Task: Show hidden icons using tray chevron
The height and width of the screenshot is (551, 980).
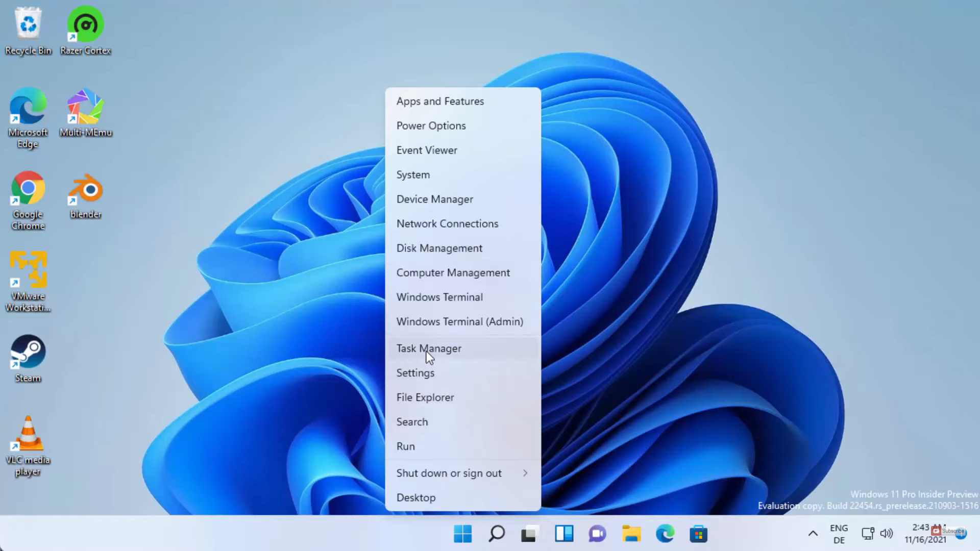Action: (x=813, y=534)
